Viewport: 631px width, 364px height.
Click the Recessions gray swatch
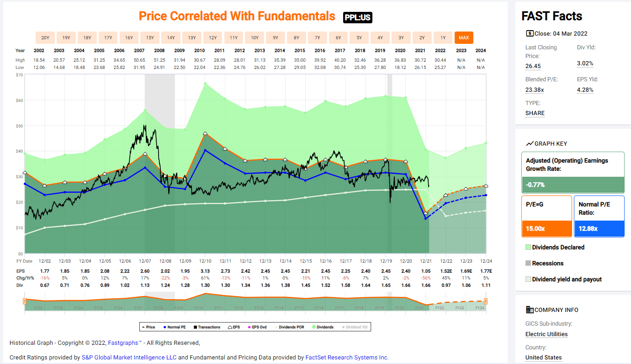coord(528,263)
